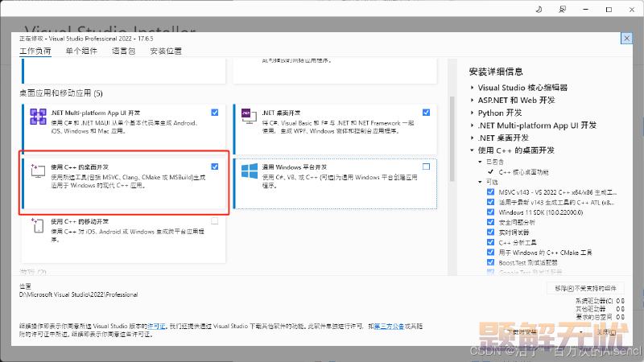This screenshot has width=644, height=362.
Task: Expand .NET 桌面开发 details in the summary
Action: click(473, 138)
